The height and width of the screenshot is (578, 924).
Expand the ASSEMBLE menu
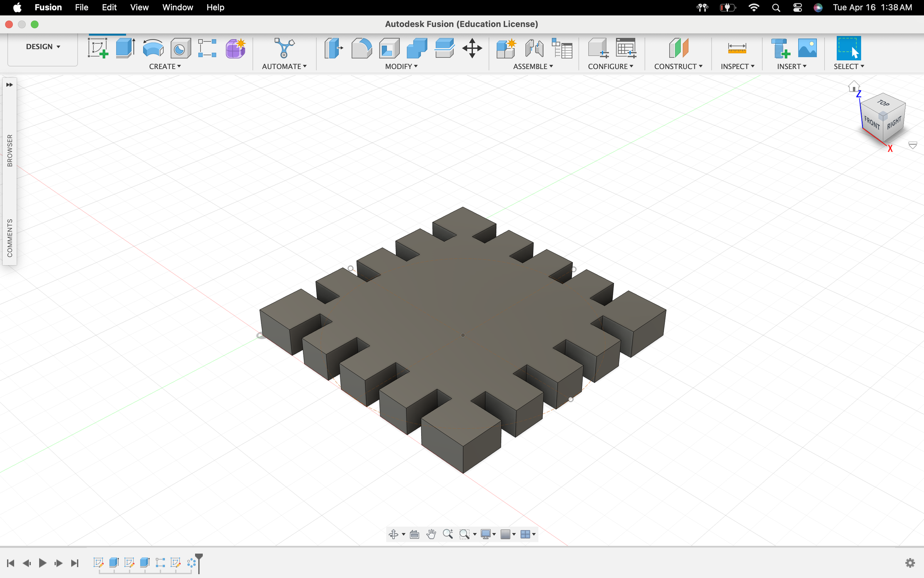point(533,66)
